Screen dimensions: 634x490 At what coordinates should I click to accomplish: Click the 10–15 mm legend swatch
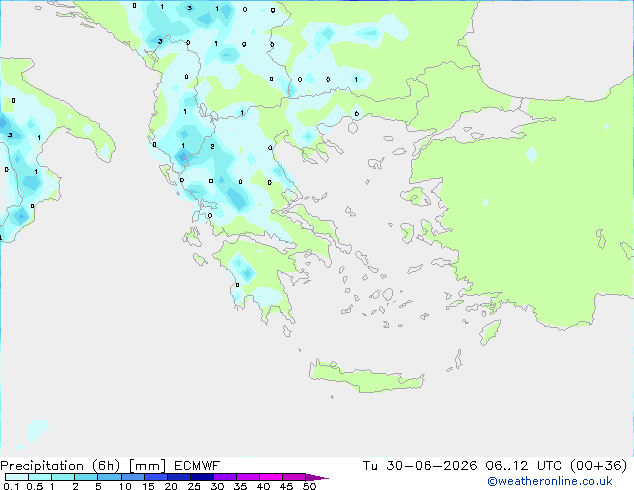pyautogui.click(x=132, y=477)
